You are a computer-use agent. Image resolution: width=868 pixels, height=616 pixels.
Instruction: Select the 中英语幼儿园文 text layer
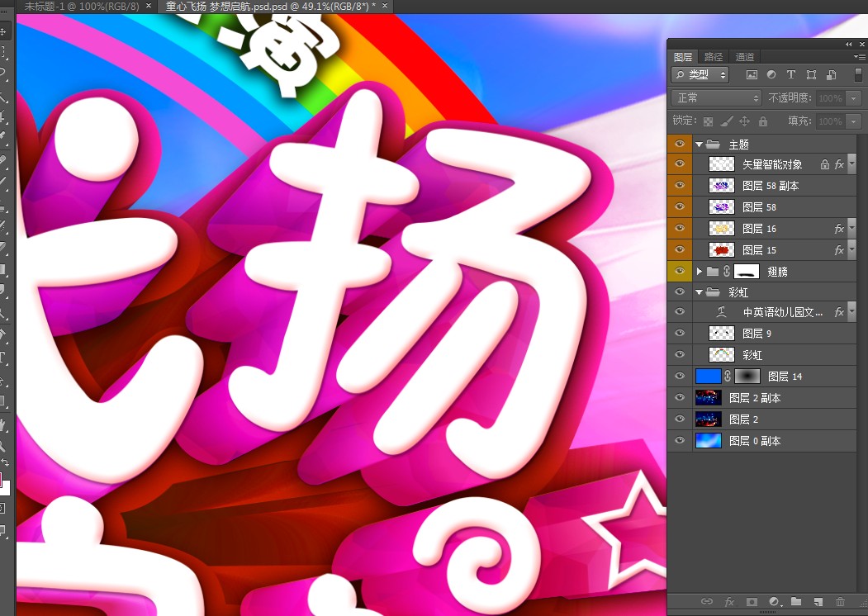tap(783, 313)
